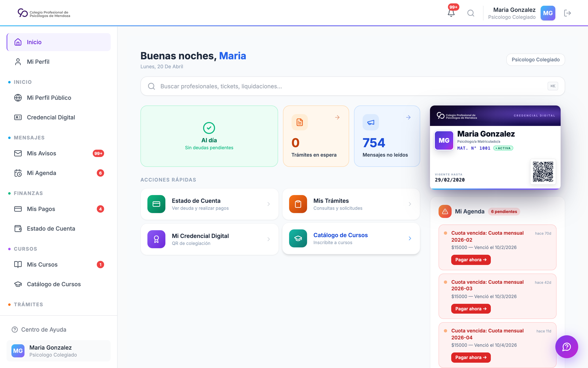
Task: Pay the Cuota mensual 2026-04 now
Action: [x=471, y=357]
